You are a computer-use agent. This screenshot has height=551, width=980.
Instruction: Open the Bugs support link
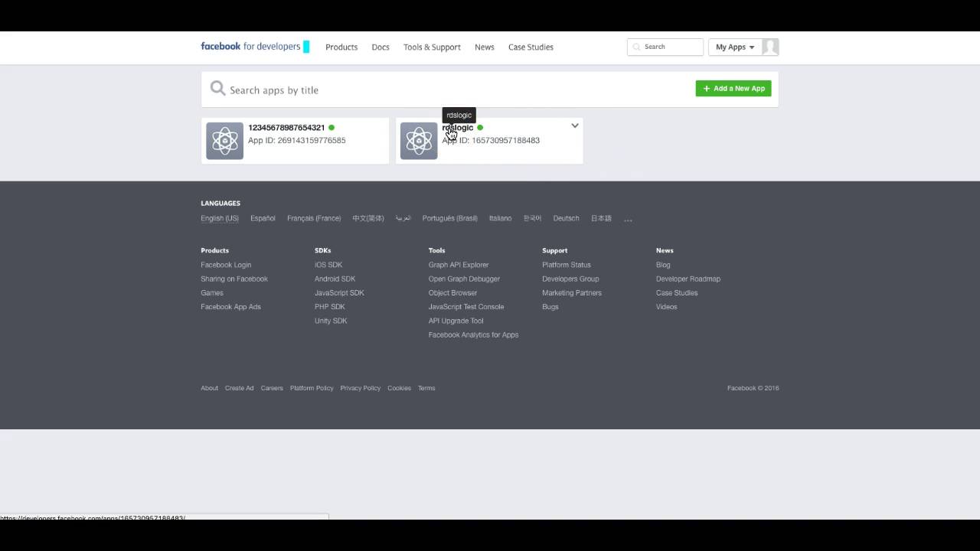coord(550,307)
